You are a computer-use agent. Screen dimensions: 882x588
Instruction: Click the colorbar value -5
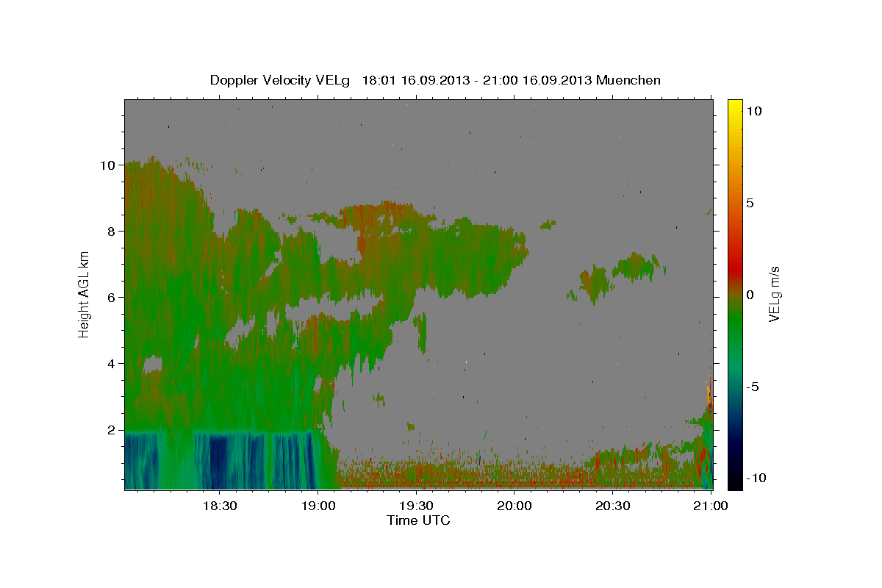pos(753,387)
